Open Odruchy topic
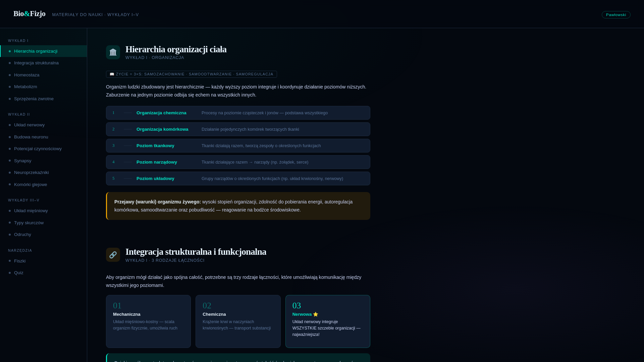The image size is (644, 362). click(x=44, y=235)
